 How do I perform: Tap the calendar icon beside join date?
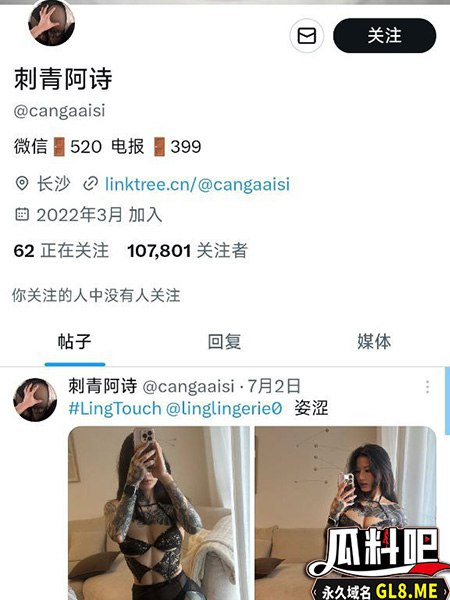[x=22, y=214]
